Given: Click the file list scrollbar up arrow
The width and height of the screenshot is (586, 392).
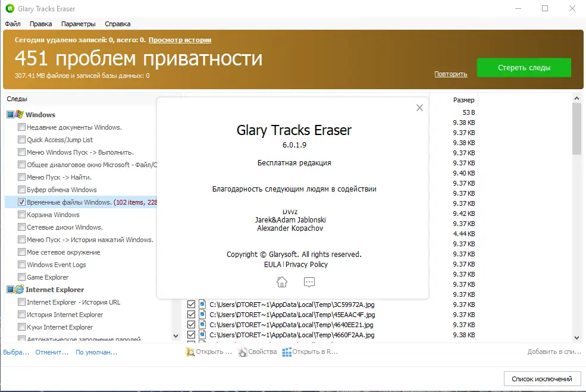Looking at the screenshot, I should coord(576,98).
